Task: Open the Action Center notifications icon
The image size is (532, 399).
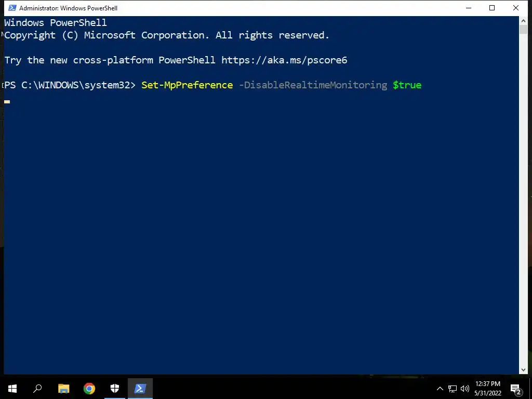Action: tap(516, 389)
